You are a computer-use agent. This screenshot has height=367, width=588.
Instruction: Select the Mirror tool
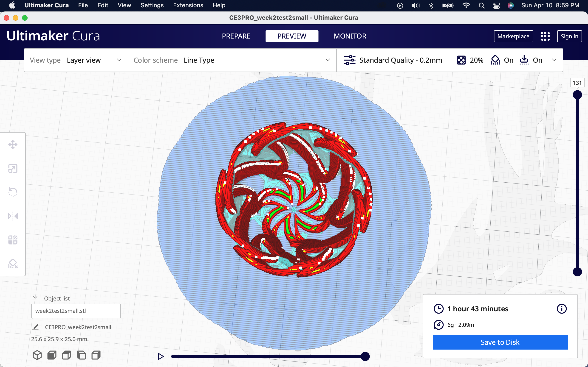click(x=13, y=216)
